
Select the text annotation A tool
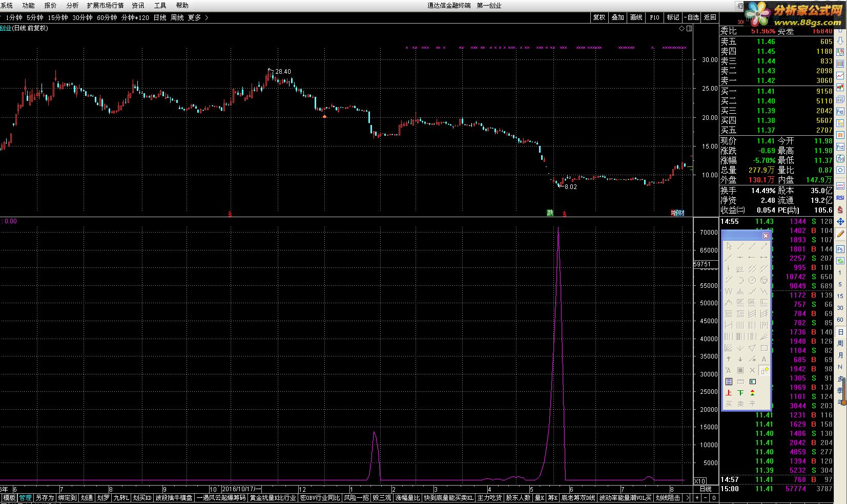pos(764,359)
